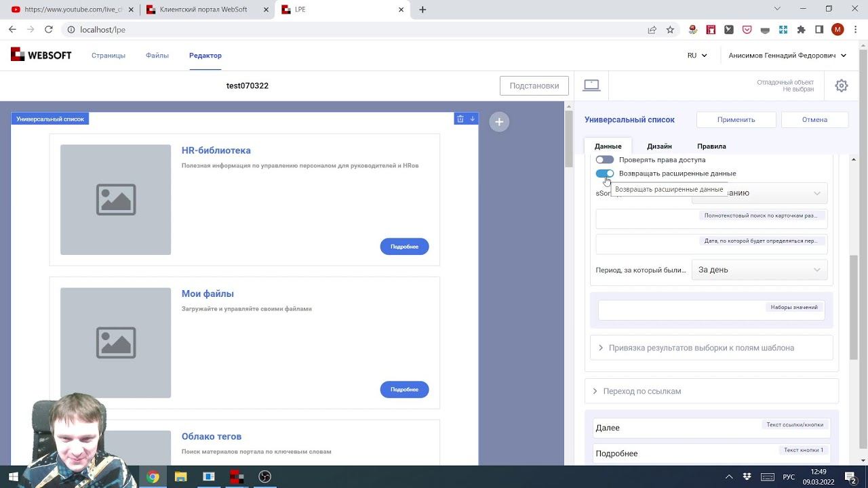The height and width of the screenshot is (488, 868).
Task: Open the HR-библиотека title link
Action: pyautogui.click(x=216, y=150)
